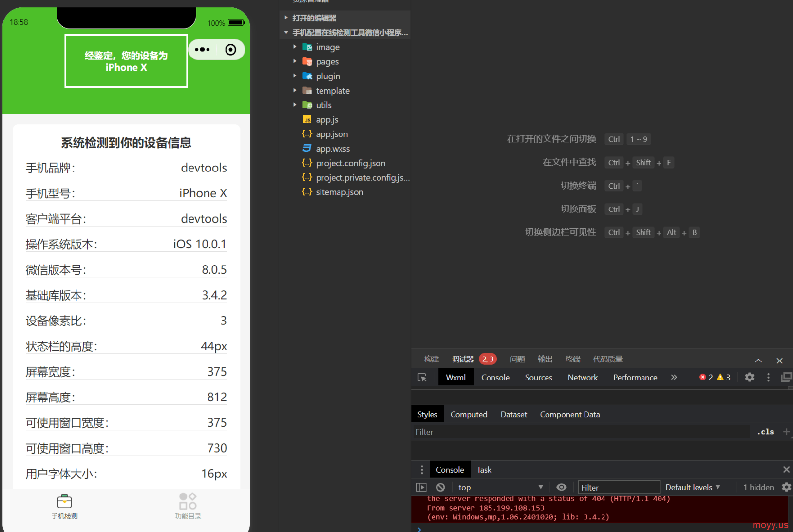Open console settings gear icon

(786, 487)
